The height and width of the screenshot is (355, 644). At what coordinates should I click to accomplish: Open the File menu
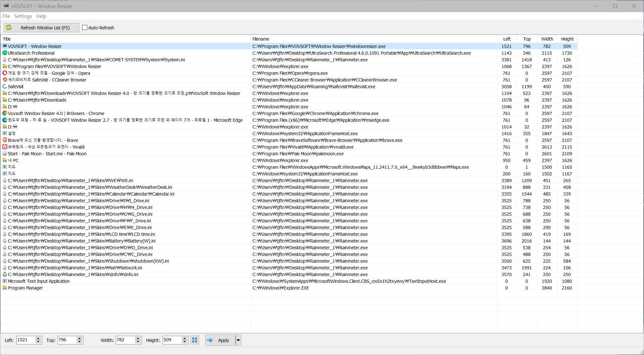click(6, 16)
